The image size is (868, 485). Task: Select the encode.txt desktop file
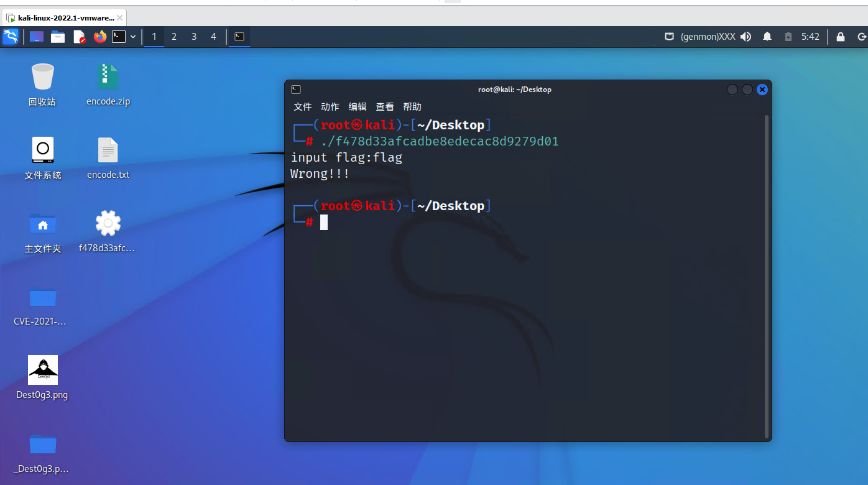[108, 159]
